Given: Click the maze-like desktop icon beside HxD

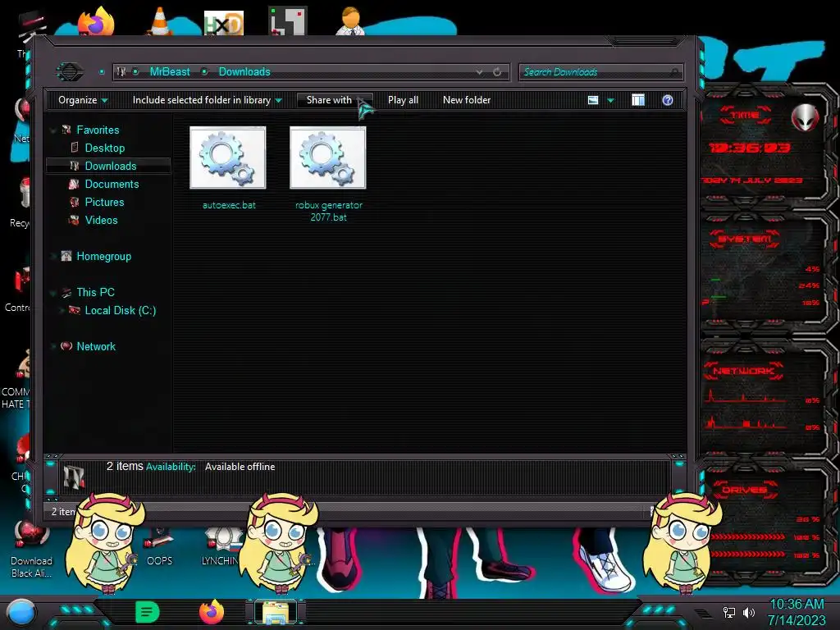Looking at the screenshot, I should (x=288, y=21).
